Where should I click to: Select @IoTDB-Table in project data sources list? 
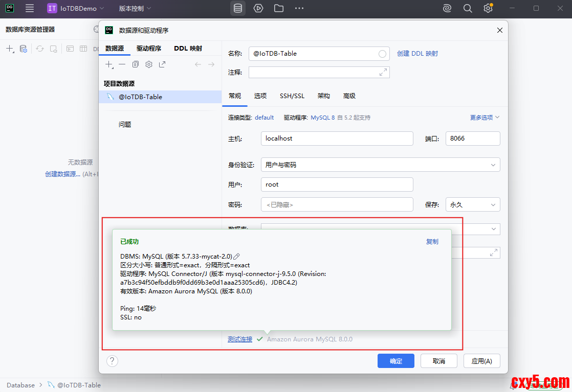(x=140, y=97)
